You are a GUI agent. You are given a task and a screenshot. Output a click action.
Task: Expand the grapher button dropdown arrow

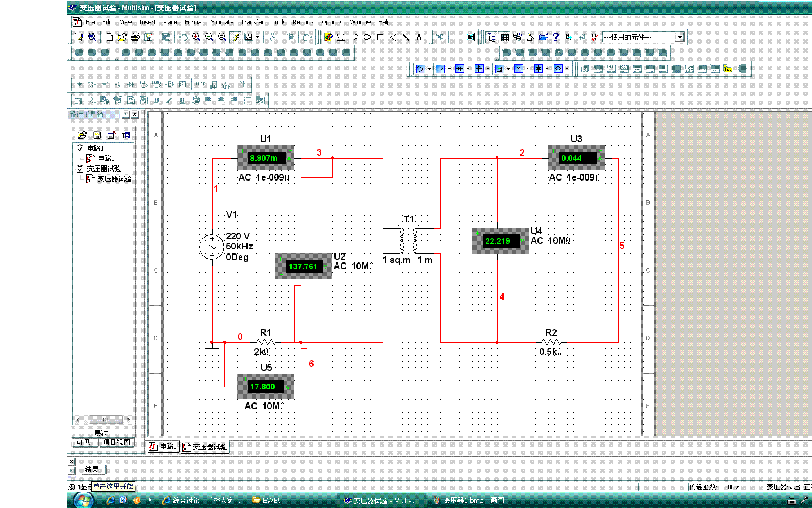coord(257,37)
